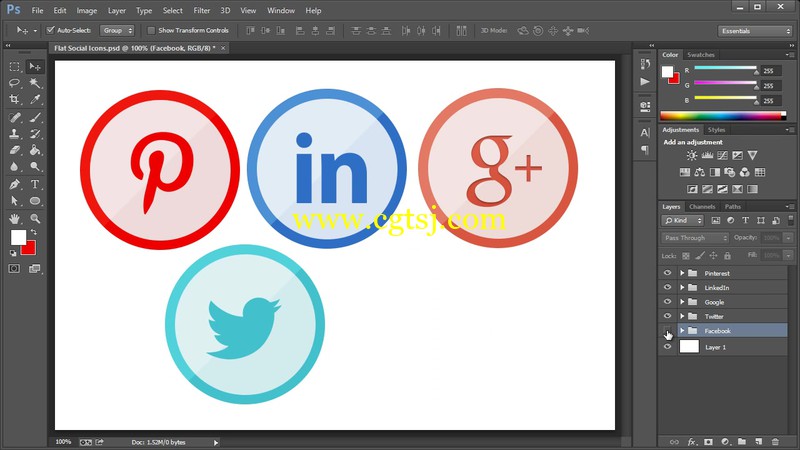Open the Layer menu

[116, 10]
